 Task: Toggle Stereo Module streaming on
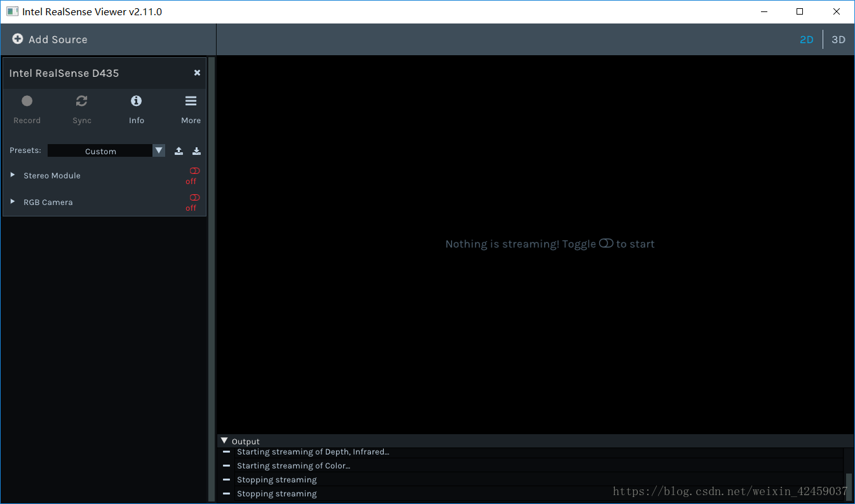[x=194, y=171]
